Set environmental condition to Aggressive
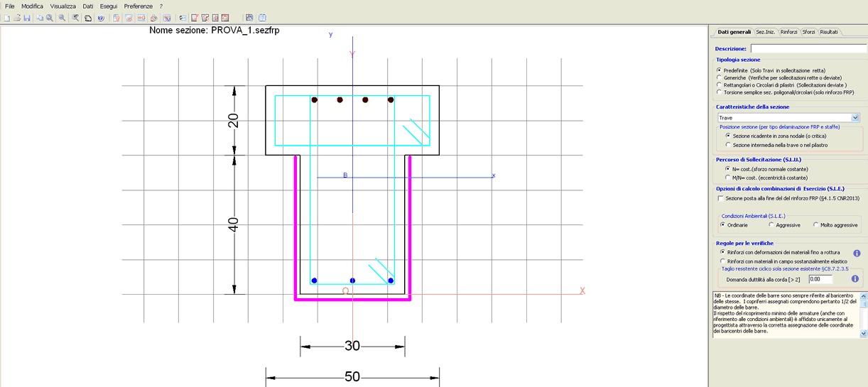The image size is (868, 387). point(771,224)
